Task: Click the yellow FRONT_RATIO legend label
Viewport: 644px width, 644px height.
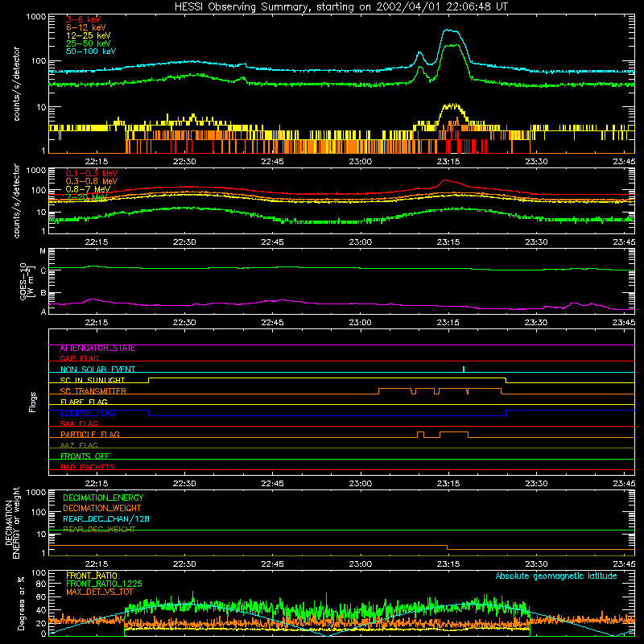Action: click(x=92, y=576)
